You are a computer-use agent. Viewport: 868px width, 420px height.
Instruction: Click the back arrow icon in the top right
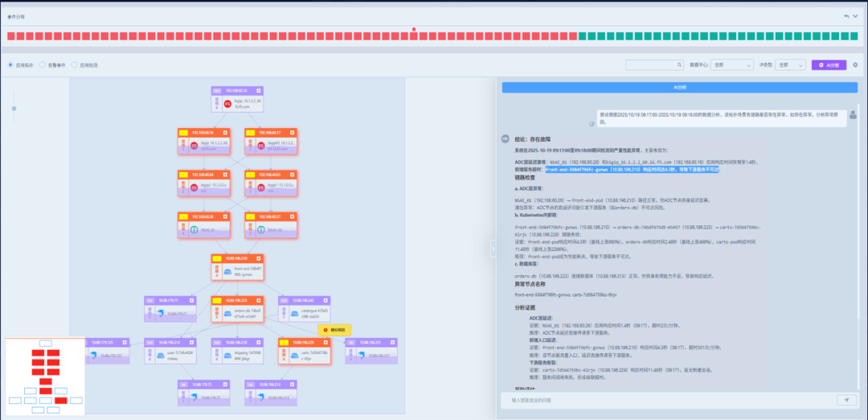click(x=846, y=16)
